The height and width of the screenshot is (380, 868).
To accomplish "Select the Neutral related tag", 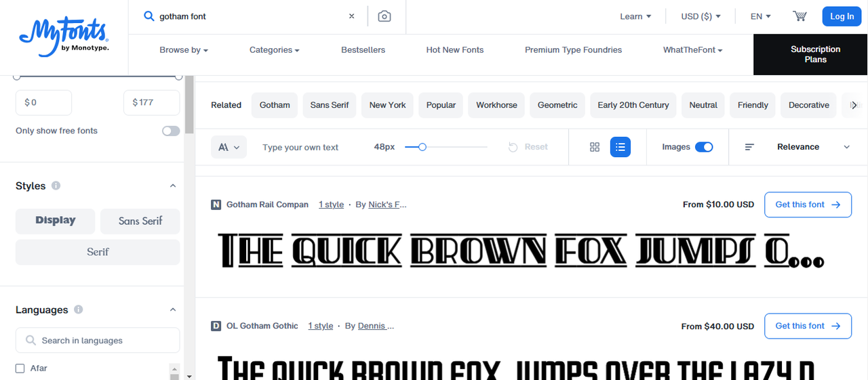I will coord(703,105).
